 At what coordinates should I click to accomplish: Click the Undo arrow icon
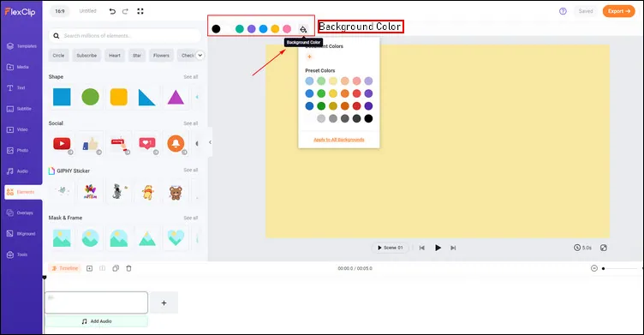[112, 11]
